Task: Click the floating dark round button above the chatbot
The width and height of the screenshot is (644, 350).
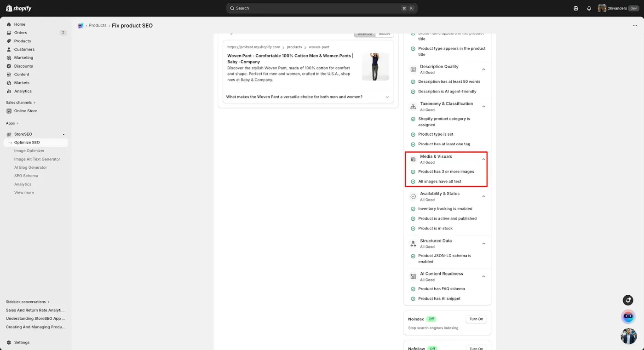Action: pyautogui.click(x=628, y=300)
